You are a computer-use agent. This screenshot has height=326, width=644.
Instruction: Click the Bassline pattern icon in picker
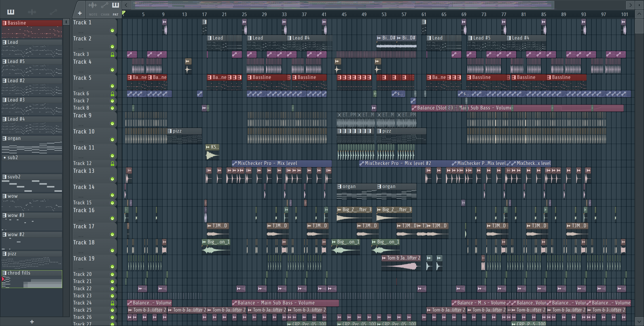click(x=4, y=23)
